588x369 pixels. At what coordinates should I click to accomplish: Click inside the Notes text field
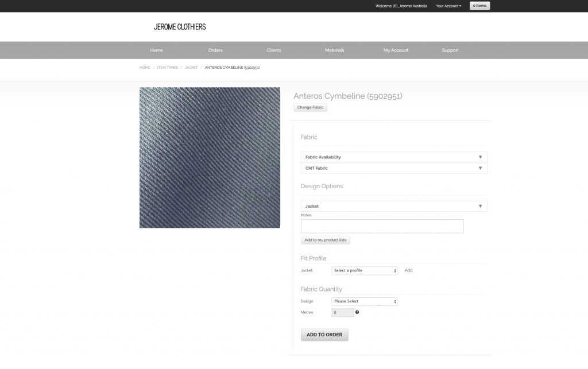[382, 226]
